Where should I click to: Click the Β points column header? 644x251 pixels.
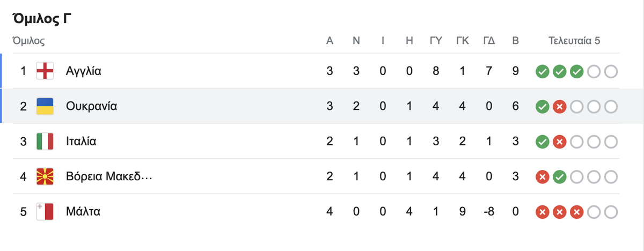516,40
